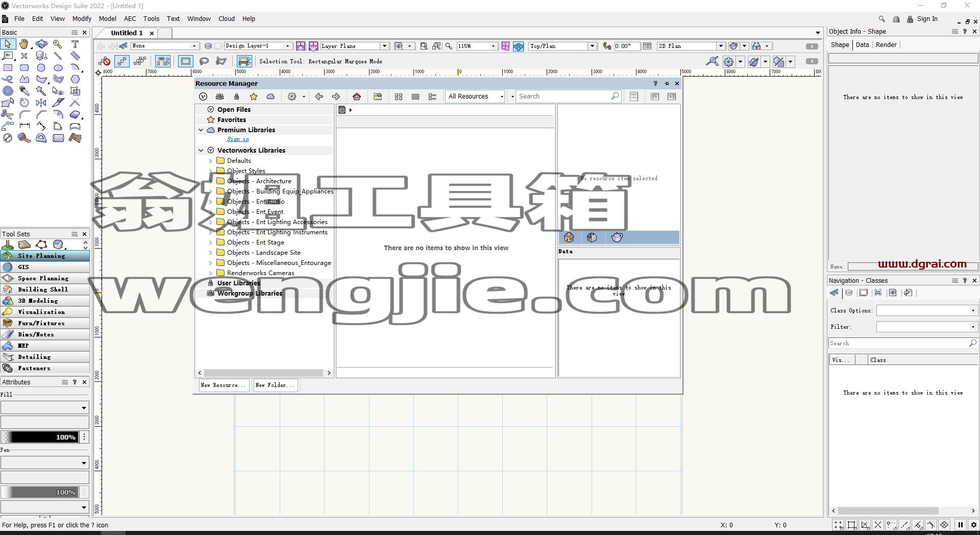Switch Resource Manager to thumbnail view
Viewport: 980px width, 535px height.
point(399,96)
